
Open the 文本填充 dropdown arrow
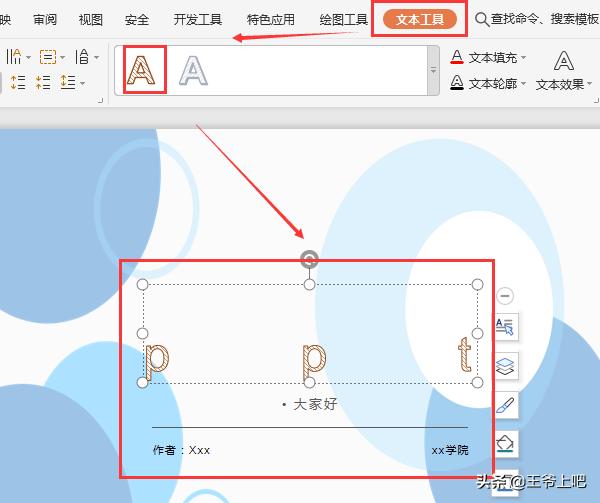click(x=523, y=57)
